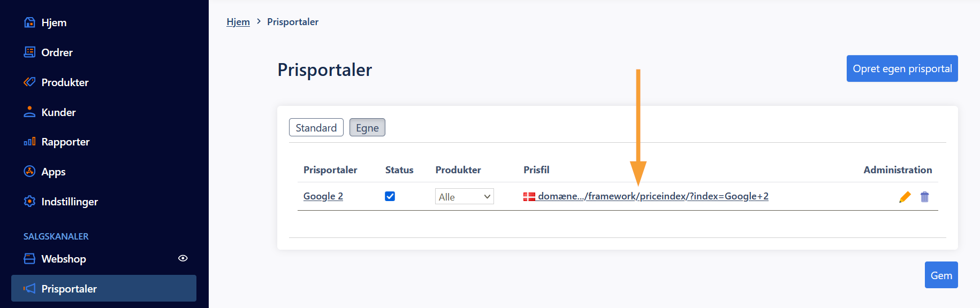The height and width of the screenshot is (308, 980).
Task: Click the Produkter tag icon
Action: click(30, 82)
